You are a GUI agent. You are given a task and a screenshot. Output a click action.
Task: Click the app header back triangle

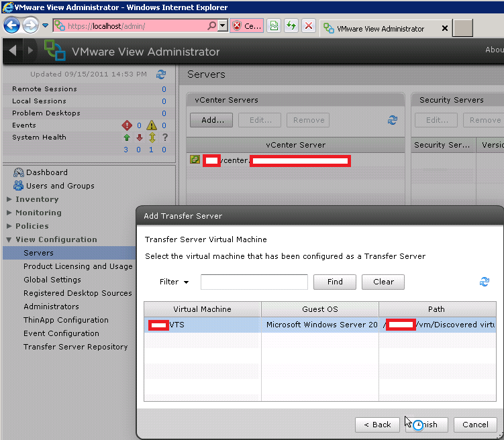point(13,50)
